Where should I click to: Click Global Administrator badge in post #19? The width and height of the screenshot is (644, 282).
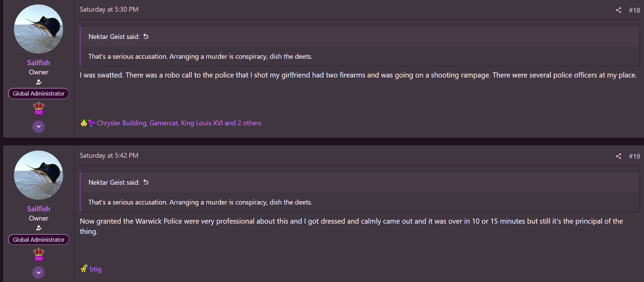(x=39, y=240)
